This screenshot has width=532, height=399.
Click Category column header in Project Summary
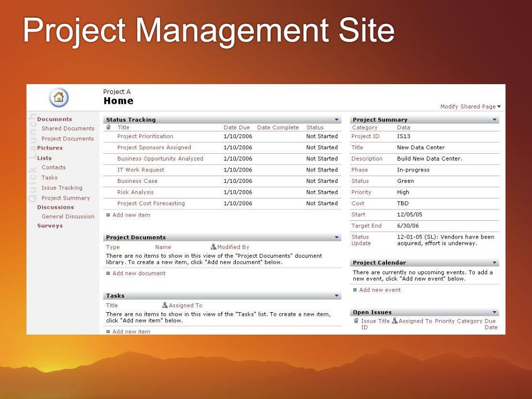pyautogui.click(x=365, y=128)
